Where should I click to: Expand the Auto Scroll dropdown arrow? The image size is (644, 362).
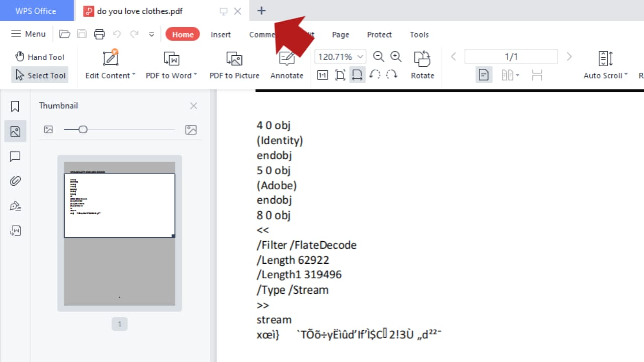click(626, 75)
